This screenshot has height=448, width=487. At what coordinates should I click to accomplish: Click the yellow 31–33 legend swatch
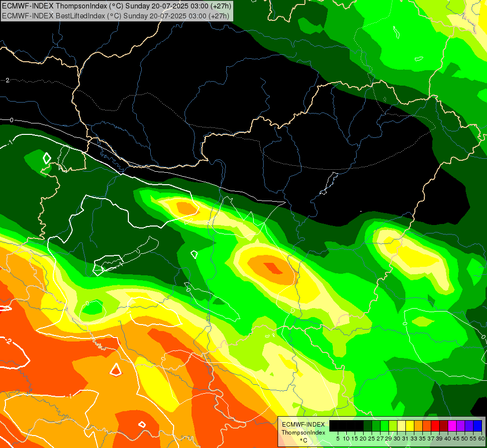tap(410, 426)
